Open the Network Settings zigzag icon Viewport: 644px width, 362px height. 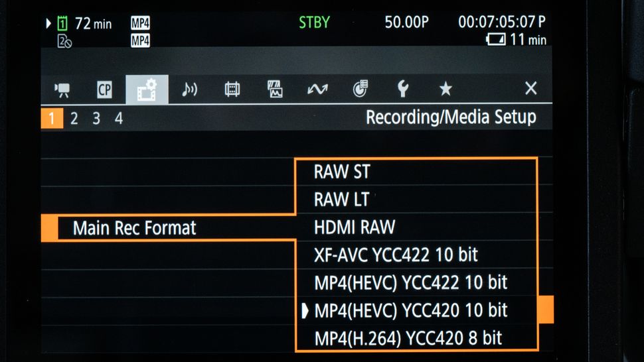click(317, 90)
